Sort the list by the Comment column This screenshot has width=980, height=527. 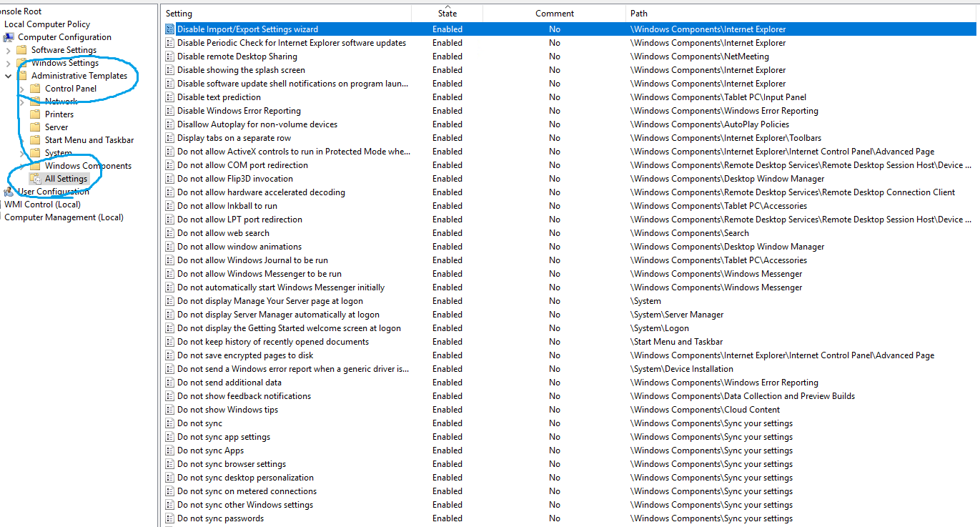coord(555,14)
